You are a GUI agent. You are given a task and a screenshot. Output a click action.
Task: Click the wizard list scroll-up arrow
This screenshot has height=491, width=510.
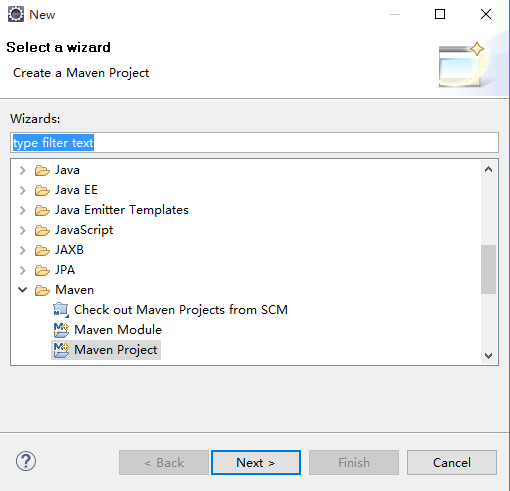(488, 169)
